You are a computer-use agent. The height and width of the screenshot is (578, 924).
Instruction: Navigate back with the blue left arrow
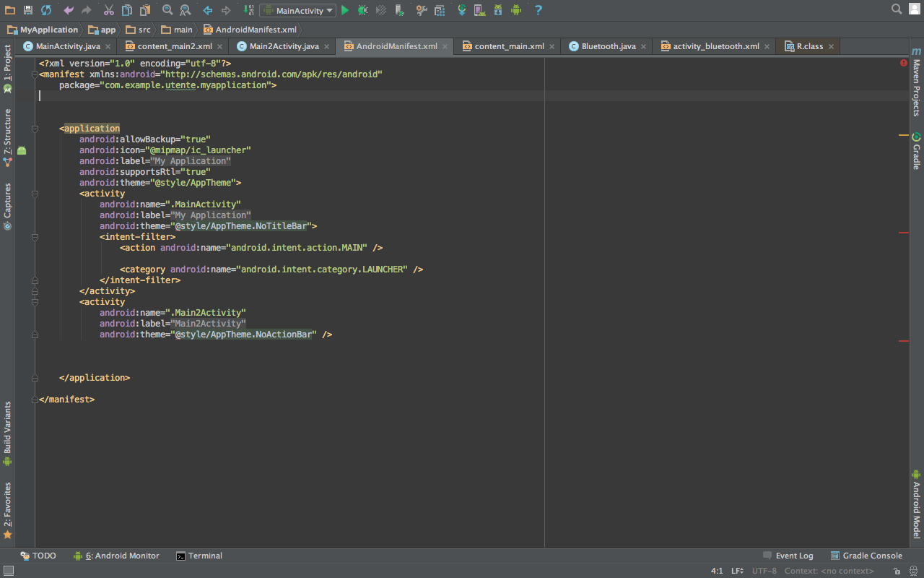(x=208, y=10)
